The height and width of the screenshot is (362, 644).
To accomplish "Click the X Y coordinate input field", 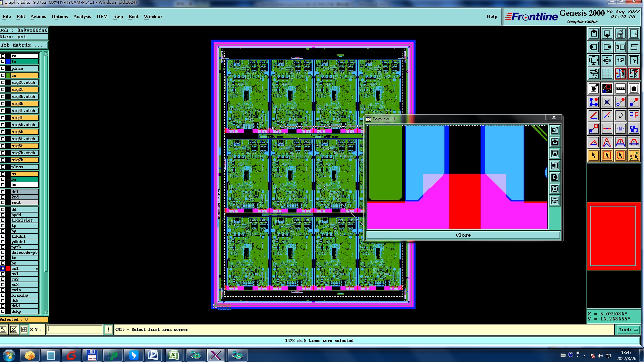I will click(x=74, y=329).
